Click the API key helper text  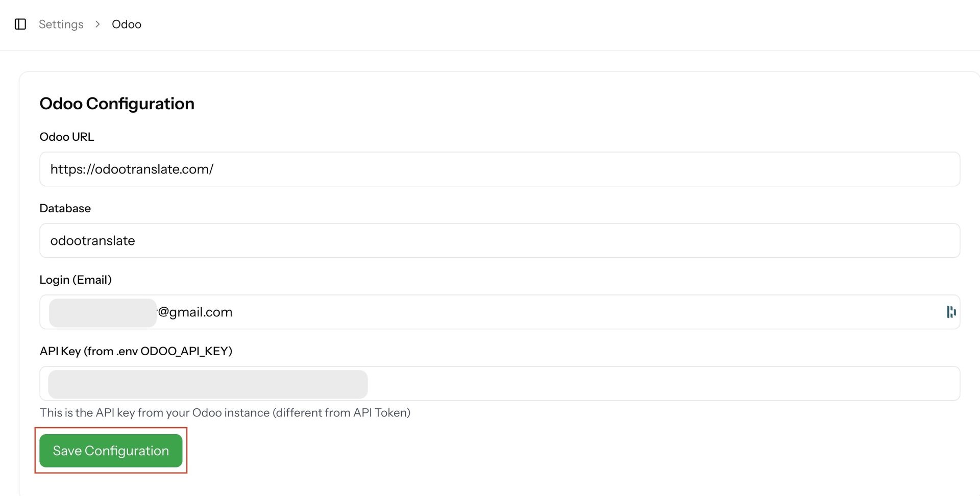pos(225,412)
